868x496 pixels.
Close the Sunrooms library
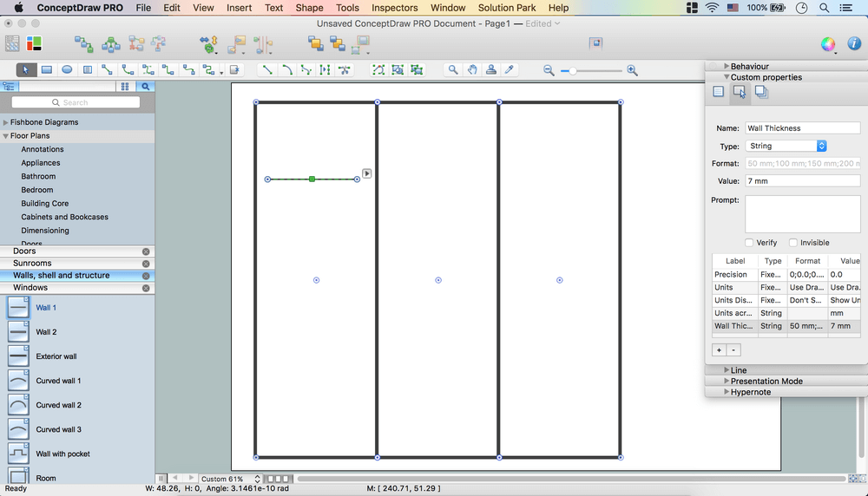click(146, 264)
